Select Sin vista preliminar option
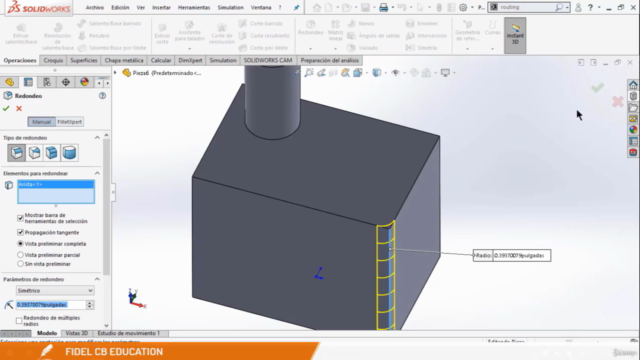The image size is (640, 360). coord(20,264)
